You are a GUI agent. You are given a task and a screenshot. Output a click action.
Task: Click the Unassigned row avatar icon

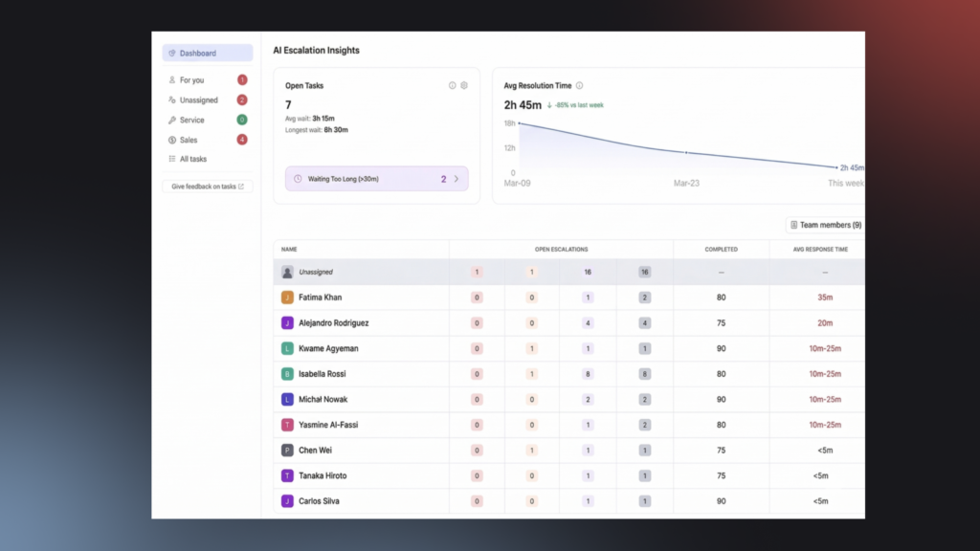[287, 273]
